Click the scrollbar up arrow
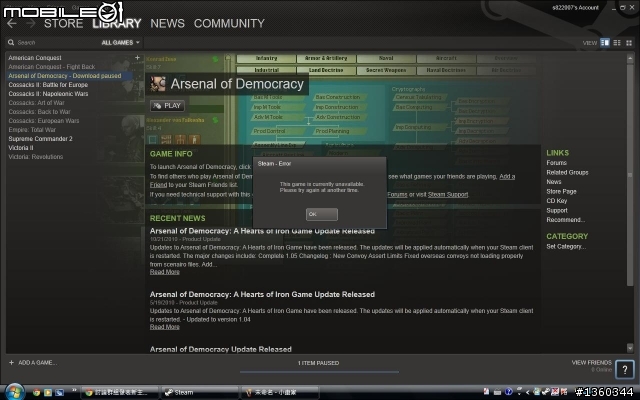 pos(630,58)
